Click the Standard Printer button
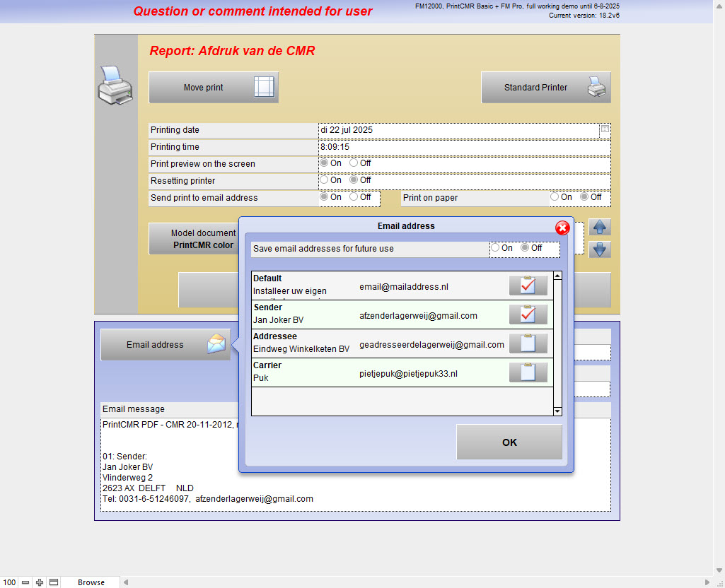Screen dimensions: 725x588 tap(545, 88)
